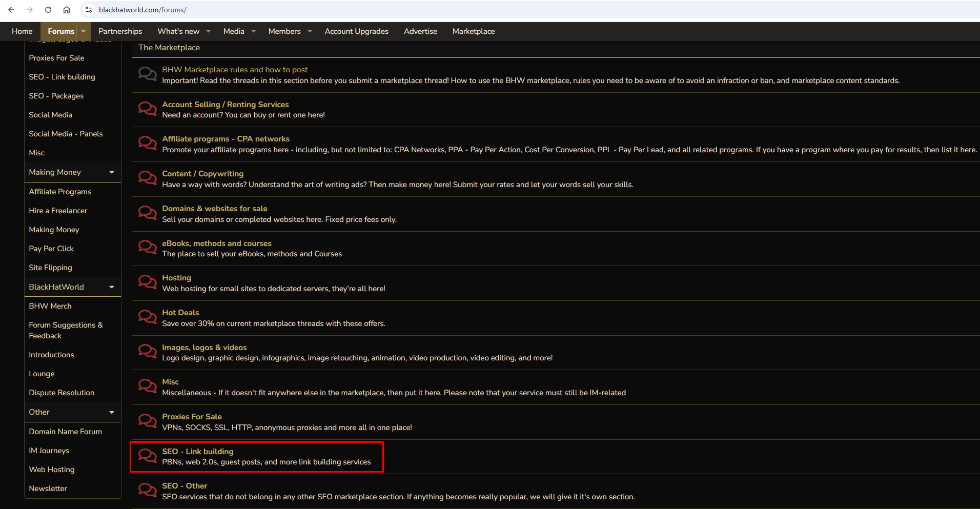Open the Media dropdown arrow

coord(253,31)
